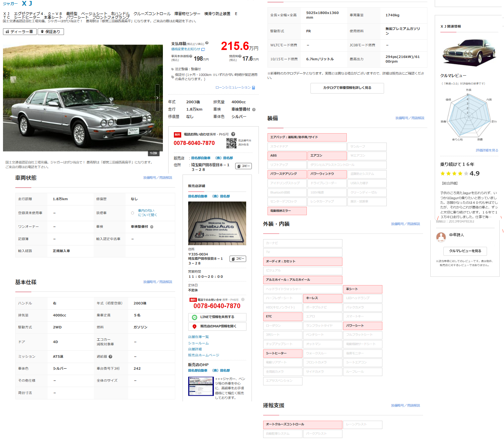Viewport: 504px width, 441px height.
Task: Click the Tanabu Auto shop photo
Action: point(217,223)
